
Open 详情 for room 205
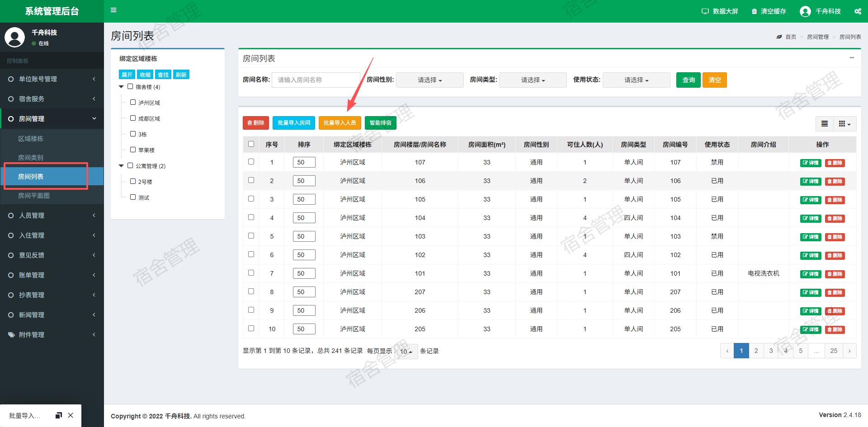click(811, 329)
